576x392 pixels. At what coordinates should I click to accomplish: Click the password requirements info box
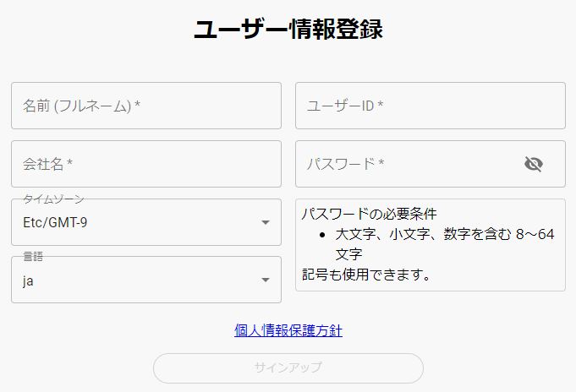coord(431,245)
